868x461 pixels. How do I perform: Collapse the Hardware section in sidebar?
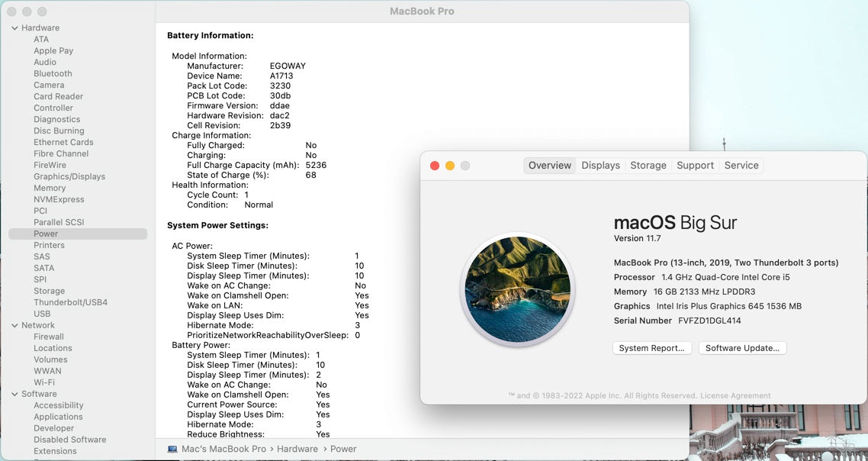(14, 28)
